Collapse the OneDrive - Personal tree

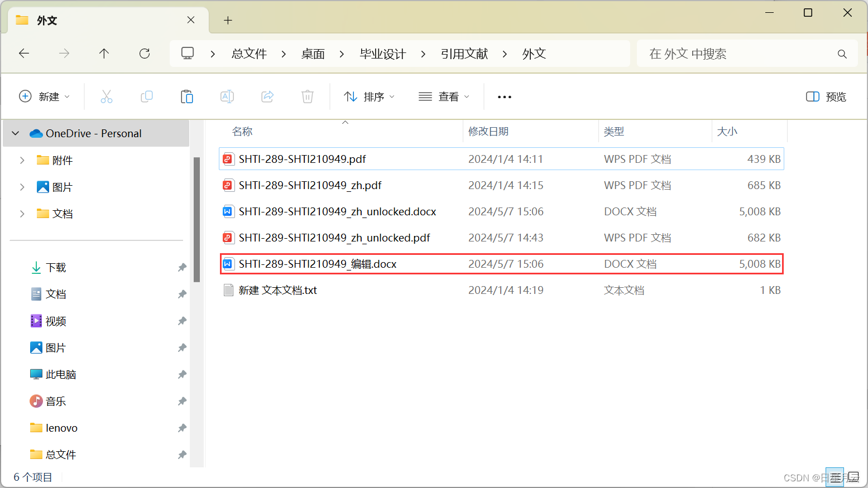(16, 133)
